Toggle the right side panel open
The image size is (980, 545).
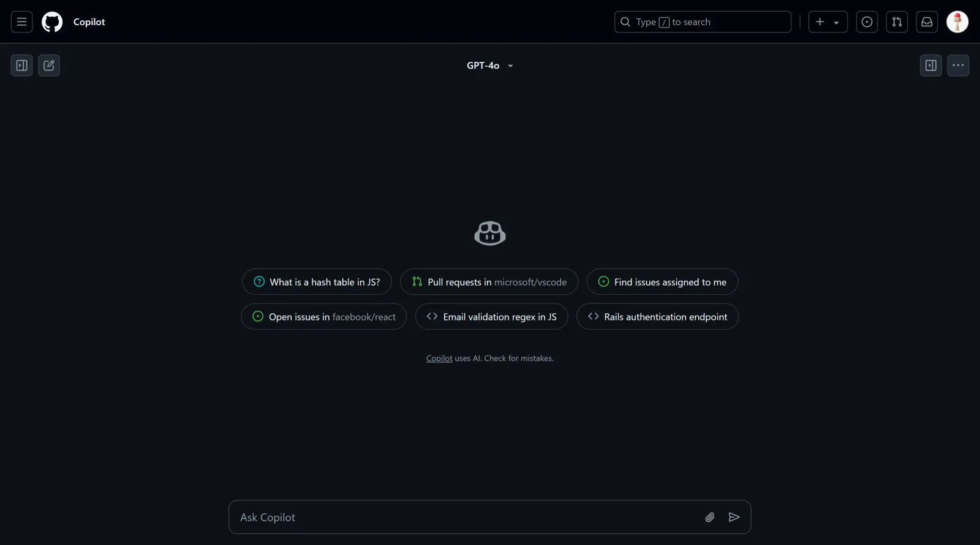(x=930, y=66)
